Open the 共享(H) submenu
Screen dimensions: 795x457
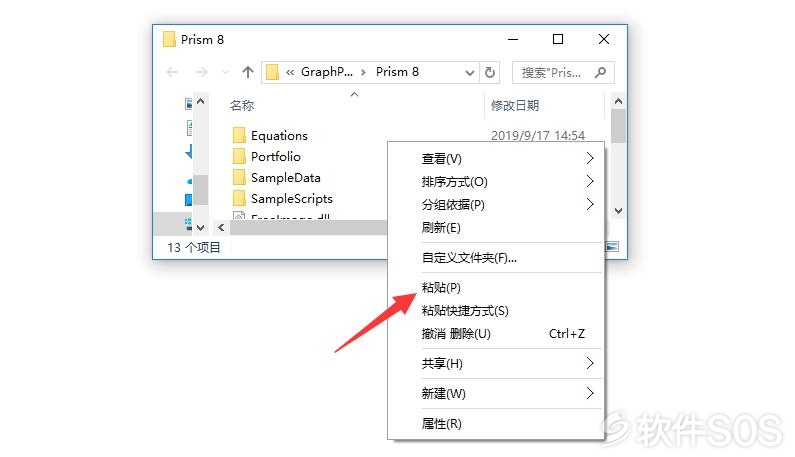pyautogui.click(x=496, y=363)
